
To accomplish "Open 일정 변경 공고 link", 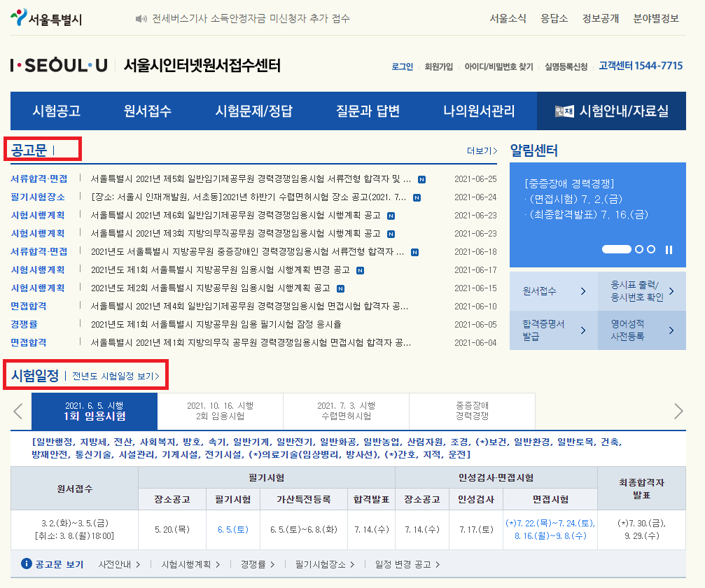I will pos(407,564).
